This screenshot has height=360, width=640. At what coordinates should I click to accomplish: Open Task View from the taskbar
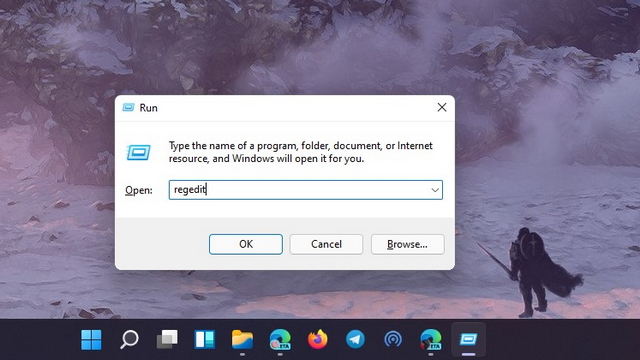[167, 339]
